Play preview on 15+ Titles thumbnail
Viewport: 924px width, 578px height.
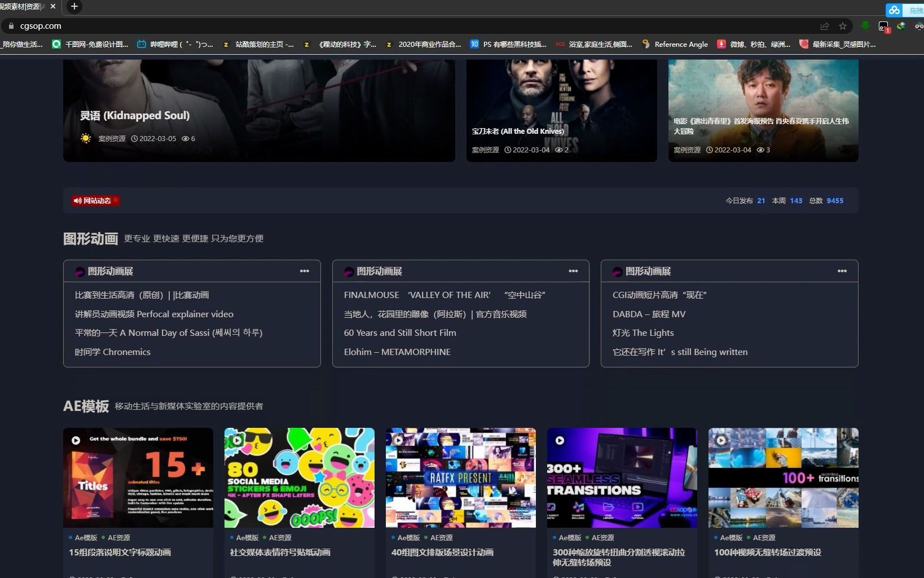(76, 440)
